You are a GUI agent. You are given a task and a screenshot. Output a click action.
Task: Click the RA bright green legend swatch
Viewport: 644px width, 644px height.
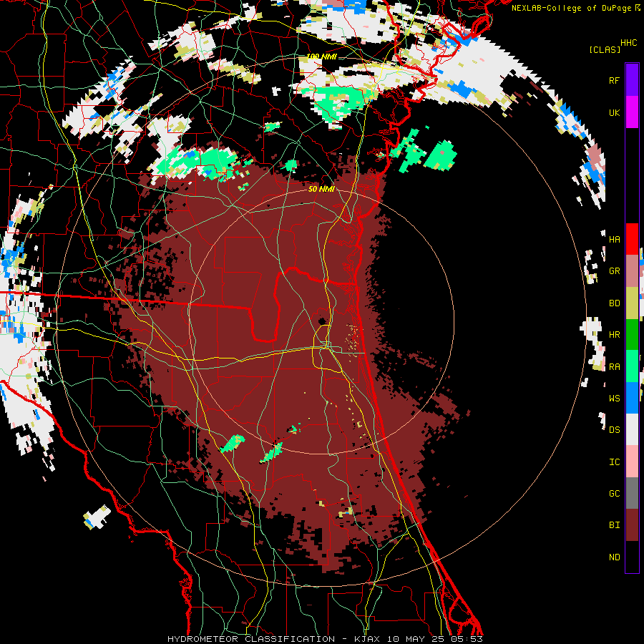coord(632,366)
